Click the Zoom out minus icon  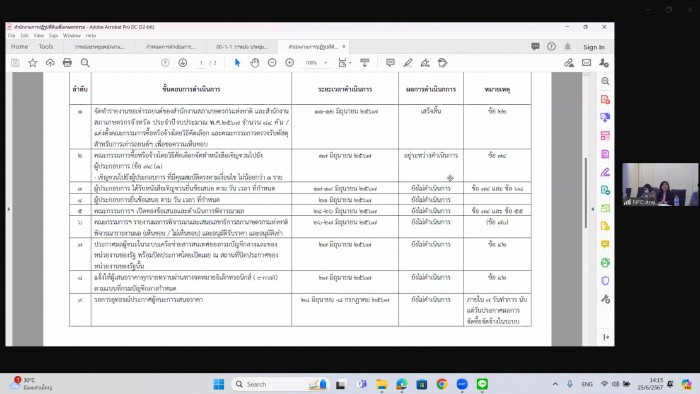[272, 63]
